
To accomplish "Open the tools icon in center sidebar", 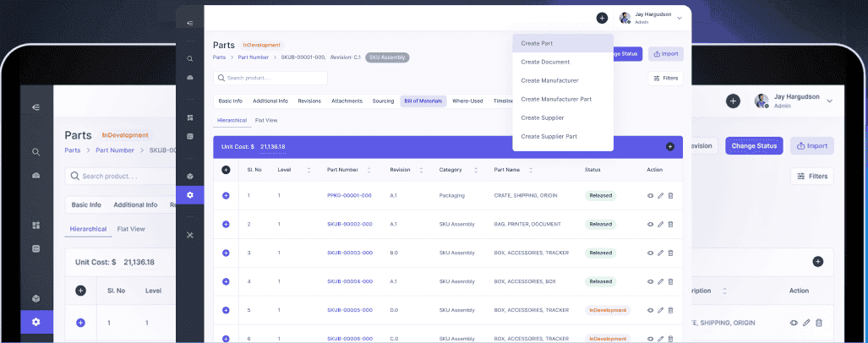I will coord(189,234).
